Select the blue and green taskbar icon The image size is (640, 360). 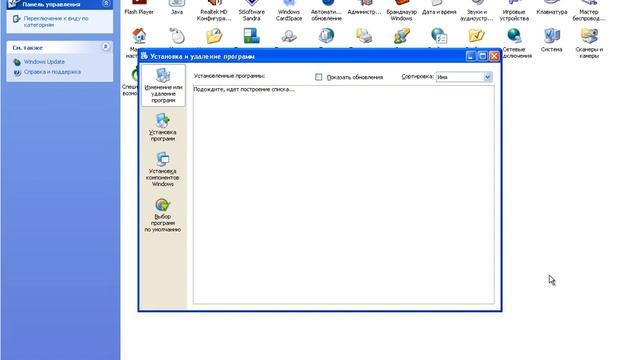pyautogui.click(x=251, y=36)
